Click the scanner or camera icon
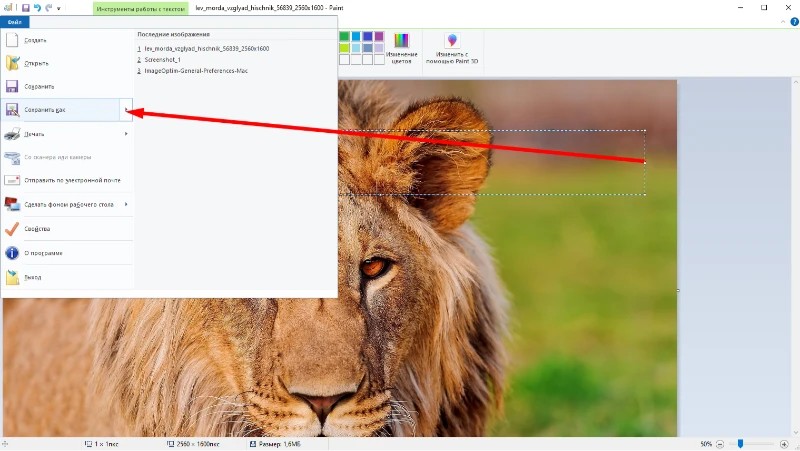The height and width of the screenshot is (451, 800). [x=12, y=157]
